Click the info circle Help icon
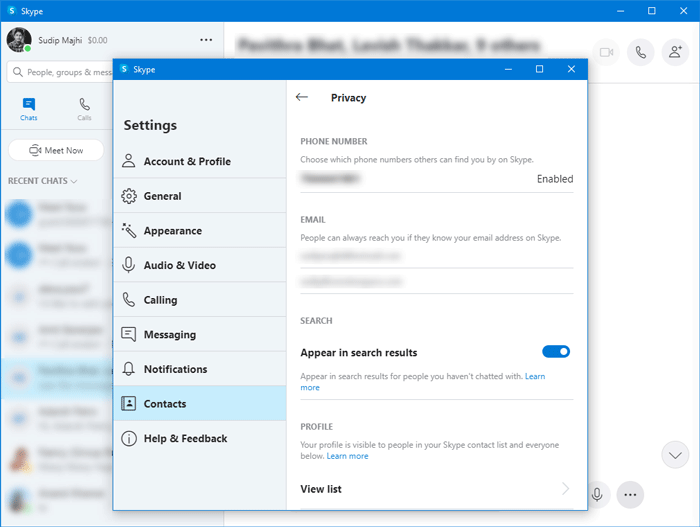 click(129, 438)
